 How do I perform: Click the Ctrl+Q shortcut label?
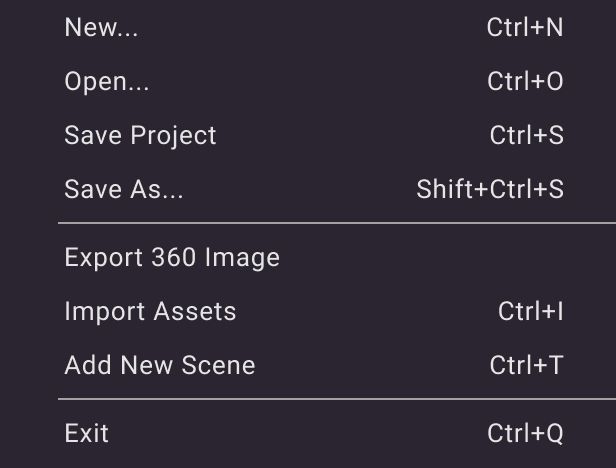click(x=525, y=433)
